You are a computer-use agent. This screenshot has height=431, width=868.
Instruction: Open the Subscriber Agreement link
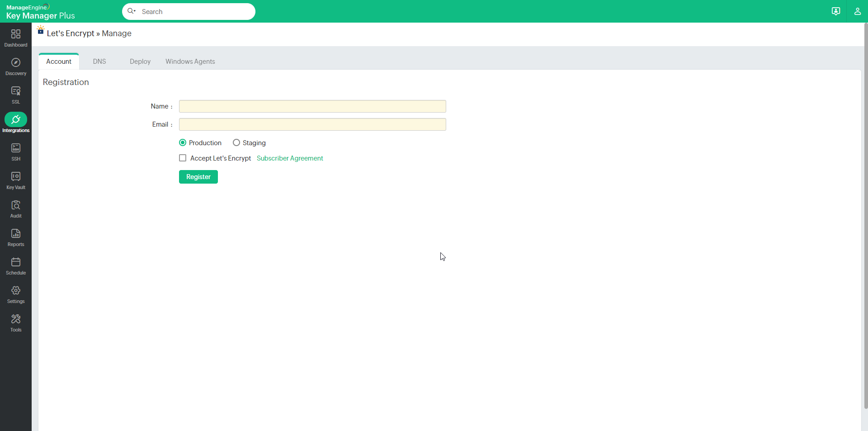tap(290, 158)
